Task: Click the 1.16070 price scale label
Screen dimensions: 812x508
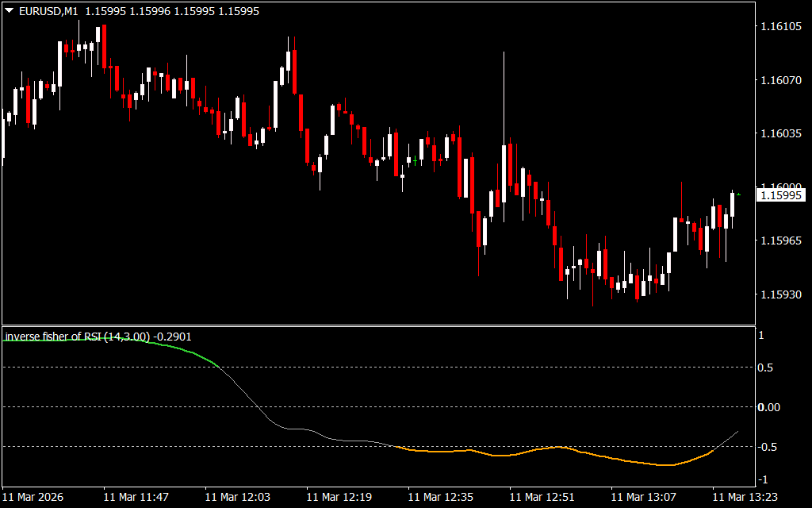Action: pos(780,80)
